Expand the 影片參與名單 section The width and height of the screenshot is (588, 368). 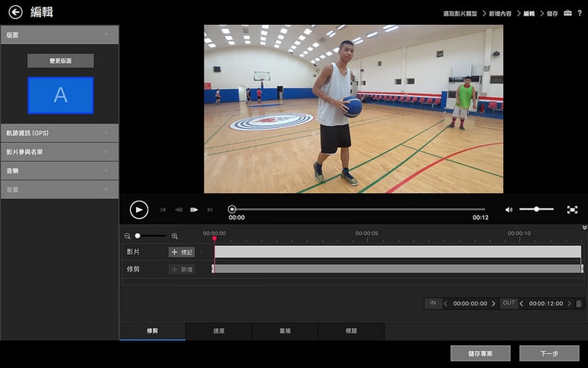[x=59, y=152]
